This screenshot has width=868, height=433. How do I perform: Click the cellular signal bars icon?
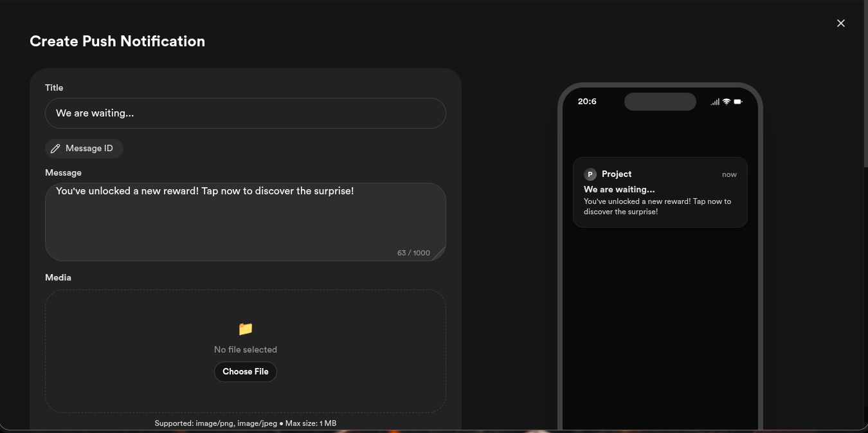[x=715, y=102]
